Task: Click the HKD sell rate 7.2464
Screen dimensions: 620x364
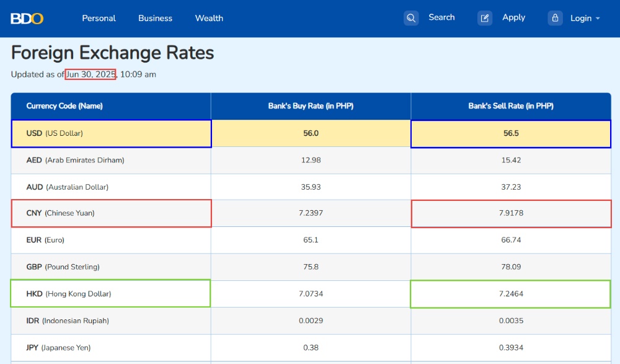Action: click(511, 294)
